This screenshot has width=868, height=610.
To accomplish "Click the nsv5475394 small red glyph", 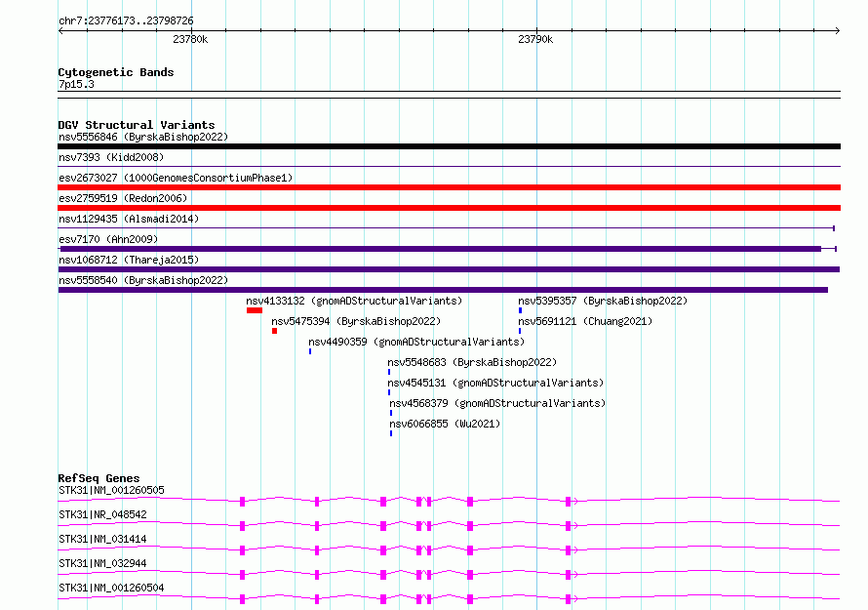I will point(275,331).
